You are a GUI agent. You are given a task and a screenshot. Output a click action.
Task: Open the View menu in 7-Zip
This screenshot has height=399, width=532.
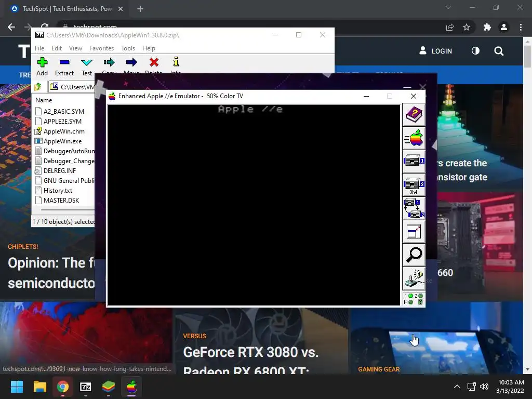[75, 48]
